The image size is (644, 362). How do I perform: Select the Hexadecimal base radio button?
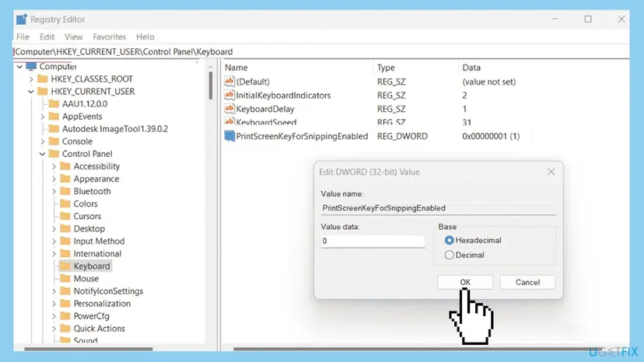(x=449, y=240)
